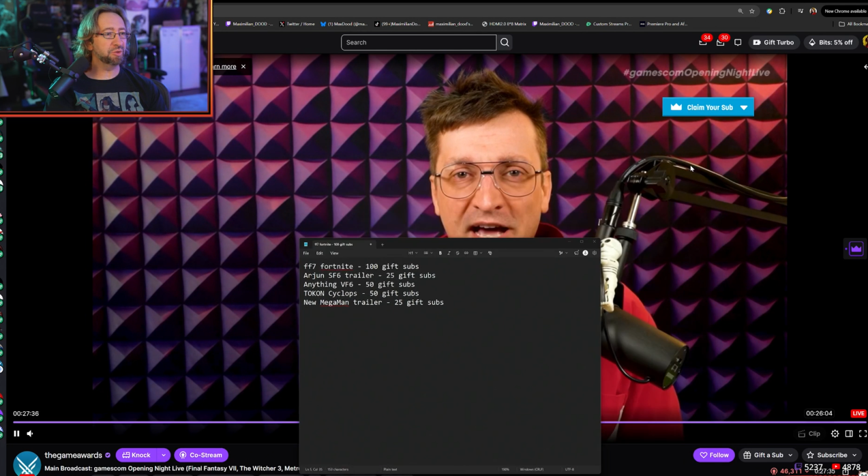The width and height of the screenshot is (868, 476).
Task: Click the New Chrome available update button
Action: click(845, 11)
